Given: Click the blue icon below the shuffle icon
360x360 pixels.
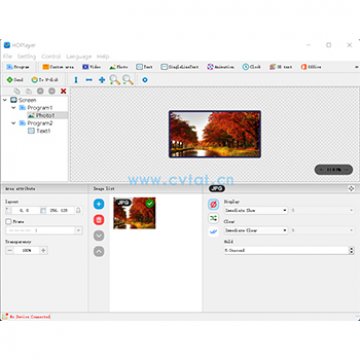Looking at the screenshot, I should (x=213, y=231).
